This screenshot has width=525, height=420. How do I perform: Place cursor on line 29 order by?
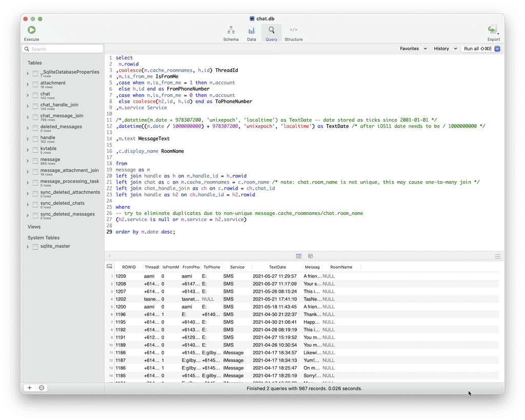(x=145, y=232)
